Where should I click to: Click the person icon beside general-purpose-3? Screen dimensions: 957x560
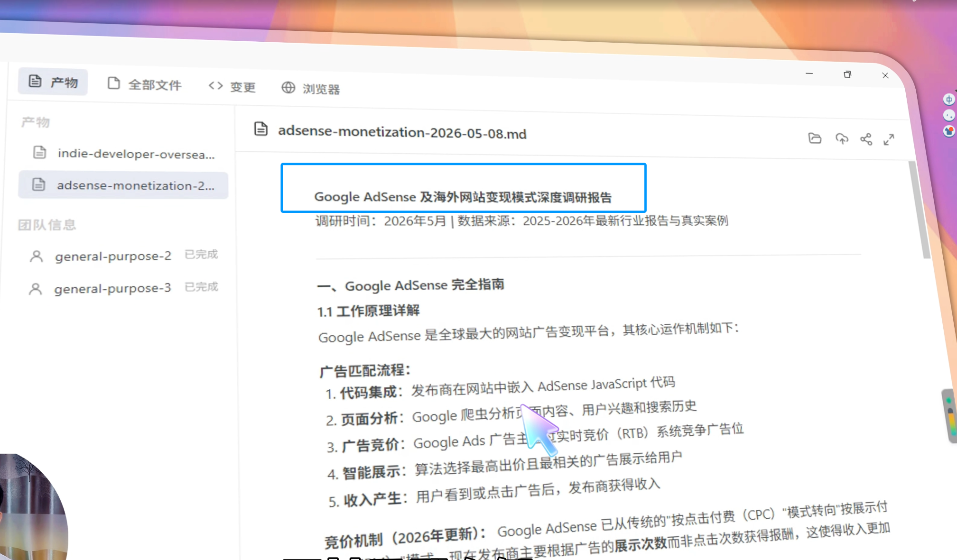35,289
